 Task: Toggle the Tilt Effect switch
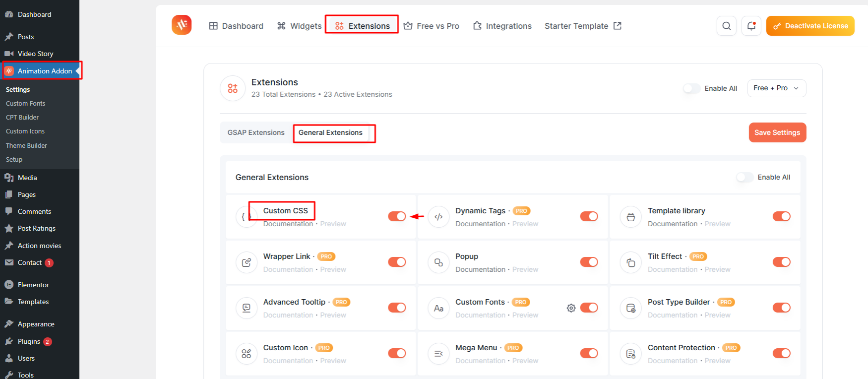click(782, 262)
